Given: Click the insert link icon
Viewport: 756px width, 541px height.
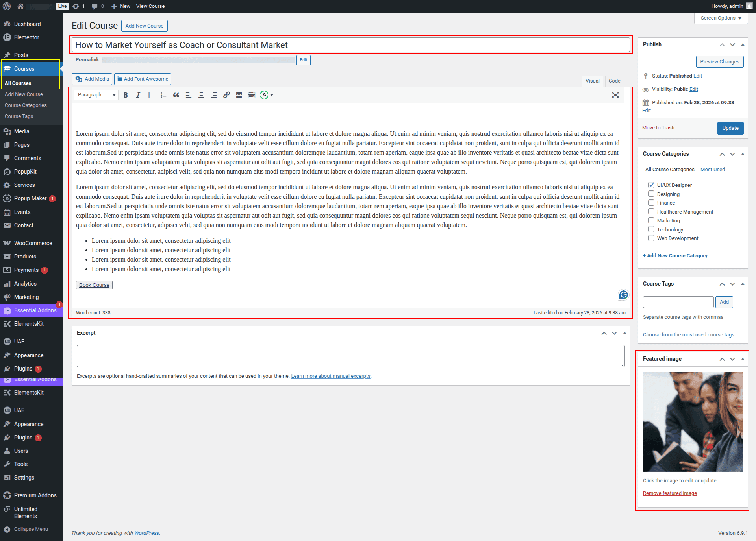Looking at the screenshot, I should coord(226,95).
